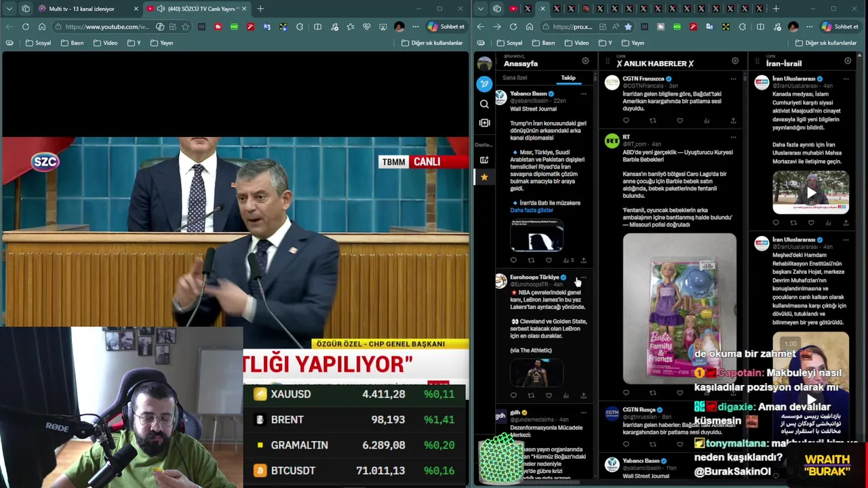Screen dimensions: 868x488
Task: Switch to the Takip tab
Action: pyautogui.click(x=568, y=78)
